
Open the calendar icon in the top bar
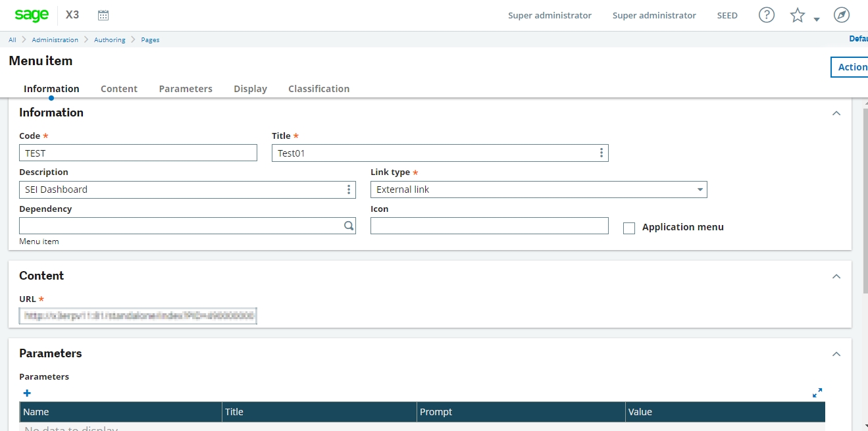(x=103, y=14)
